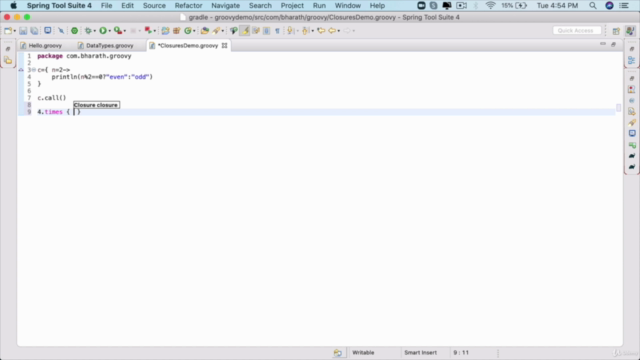Click Writable in the status bar
Viewport: 640px width, 360px height.
[x=363, y=353]
